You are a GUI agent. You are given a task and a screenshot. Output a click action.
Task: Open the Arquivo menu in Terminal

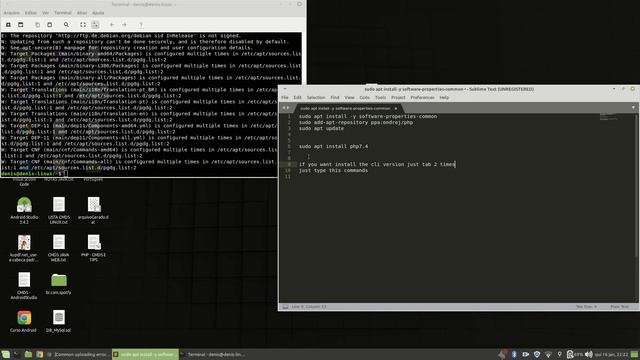[12, 13]
